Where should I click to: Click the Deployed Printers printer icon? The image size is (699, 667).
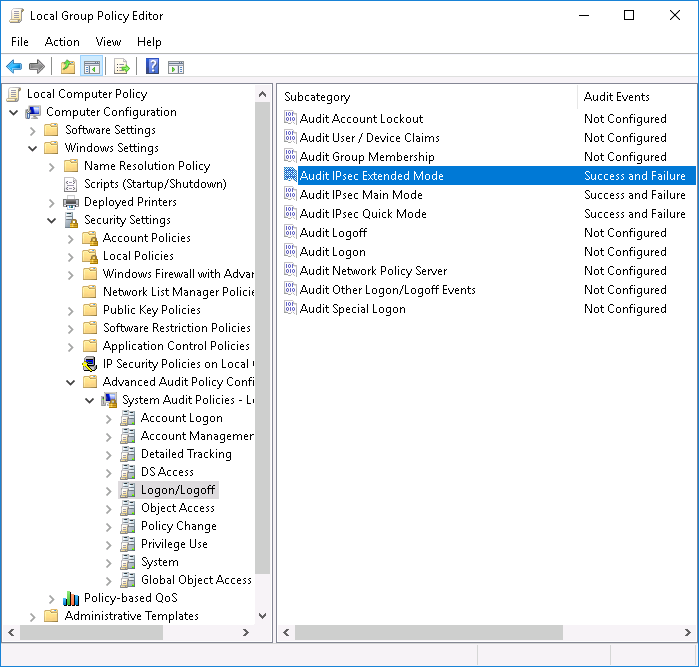coord(71,202)
